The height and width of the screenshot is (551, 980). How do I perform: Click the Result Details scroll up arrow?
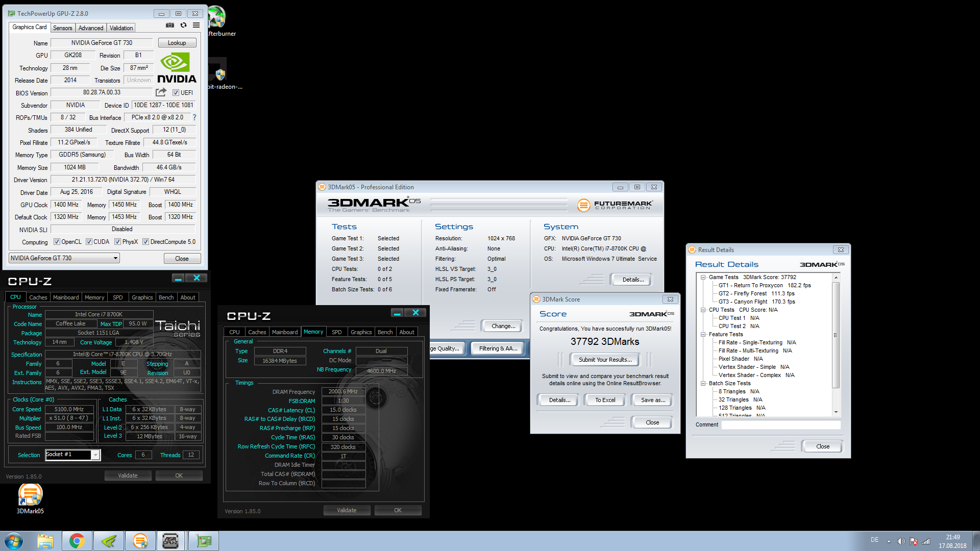(x=836, y=278)
